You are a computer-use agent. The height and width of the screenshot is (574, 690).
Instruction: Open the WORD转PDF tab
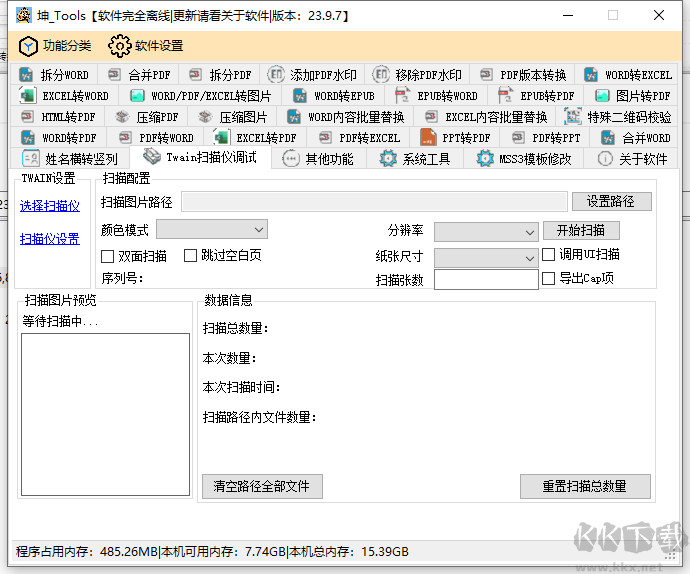59,138
